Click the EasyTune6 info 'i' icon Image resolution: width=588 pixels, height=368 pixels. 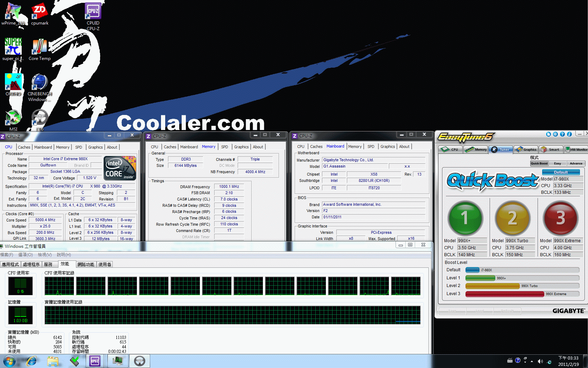pyautogui.click(x=569, y=134)
